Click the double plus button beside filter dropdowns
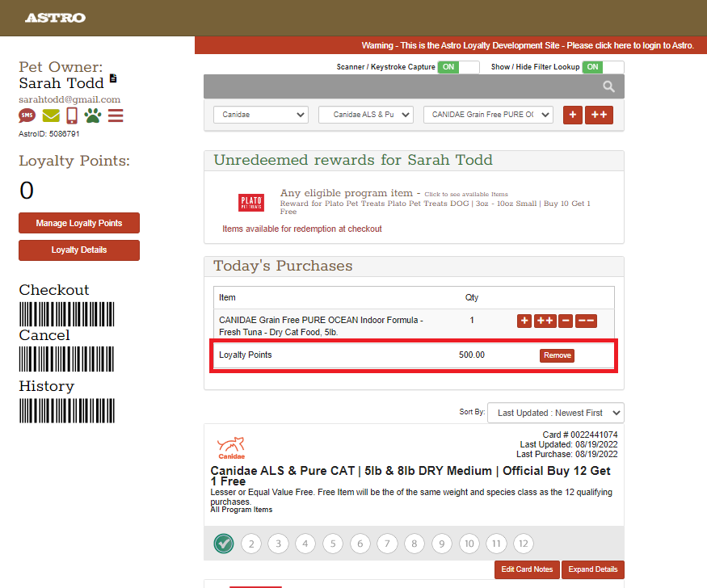 [599, 115]
